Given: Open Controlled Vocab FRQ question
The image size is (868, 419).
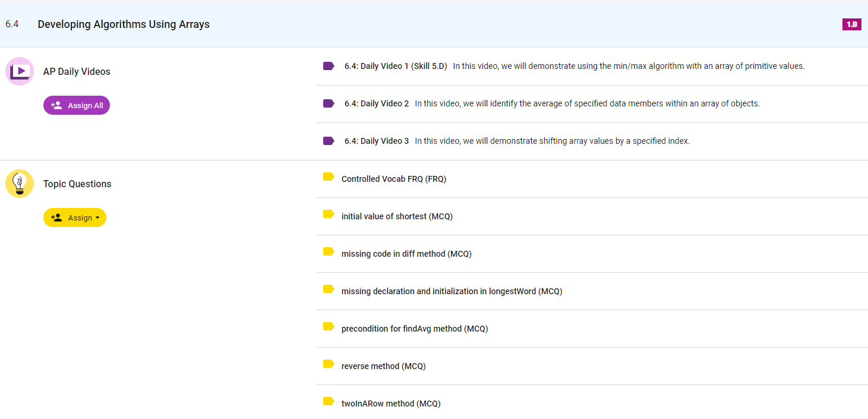Looking at the screenshot, I should click(393, 179).
